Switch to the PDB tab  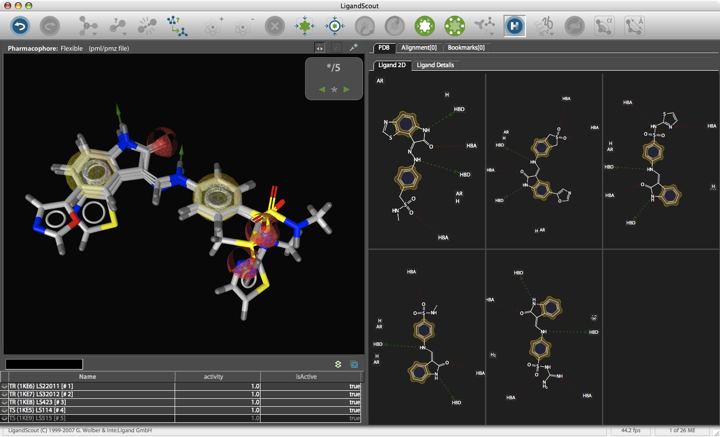[384, 47]
